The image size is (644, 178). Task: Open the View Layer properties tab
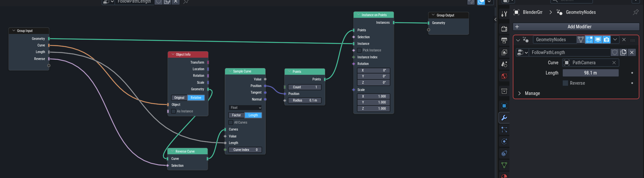pos(504,52)
